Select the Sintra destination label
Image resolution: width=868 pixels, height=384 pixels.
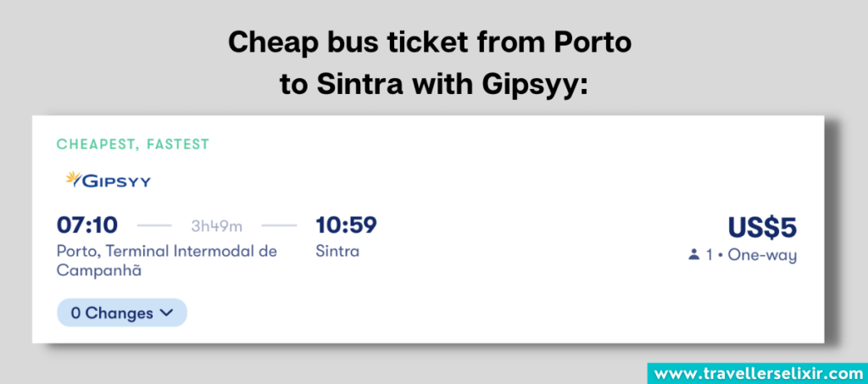click(x=337, y=251)
